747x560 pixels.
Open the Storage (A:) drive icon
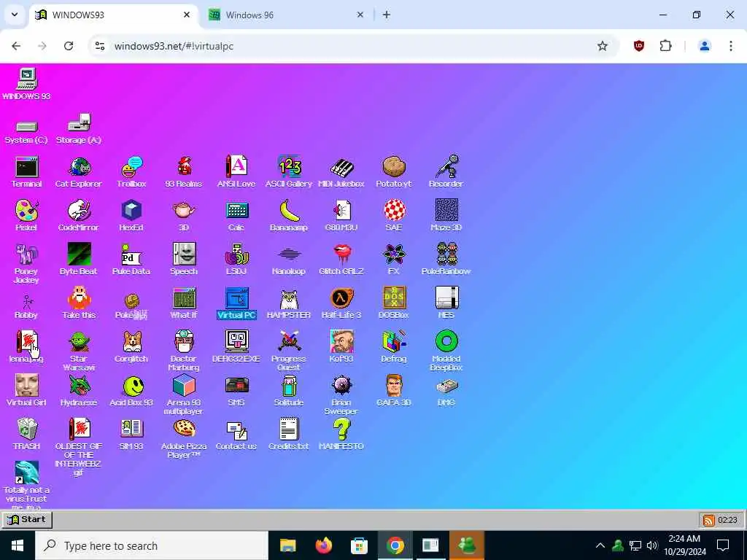point(79,129)
